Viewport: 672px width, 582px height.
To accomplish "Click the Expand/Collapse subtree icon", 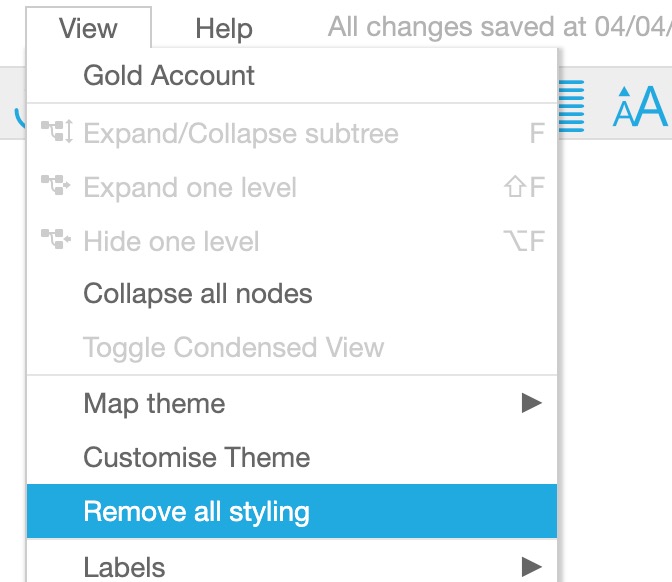I will coord(57,132).
